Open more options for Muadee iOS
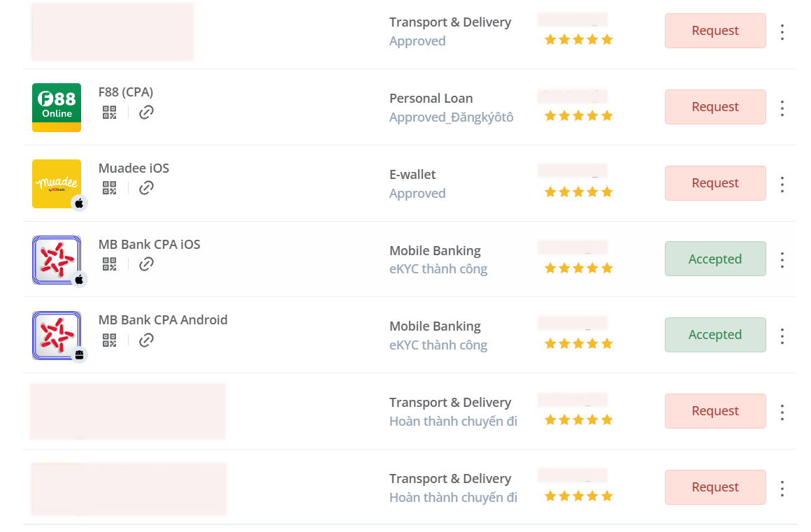The height and width of the screenshot is (532, 811). [x=782, y=184]
